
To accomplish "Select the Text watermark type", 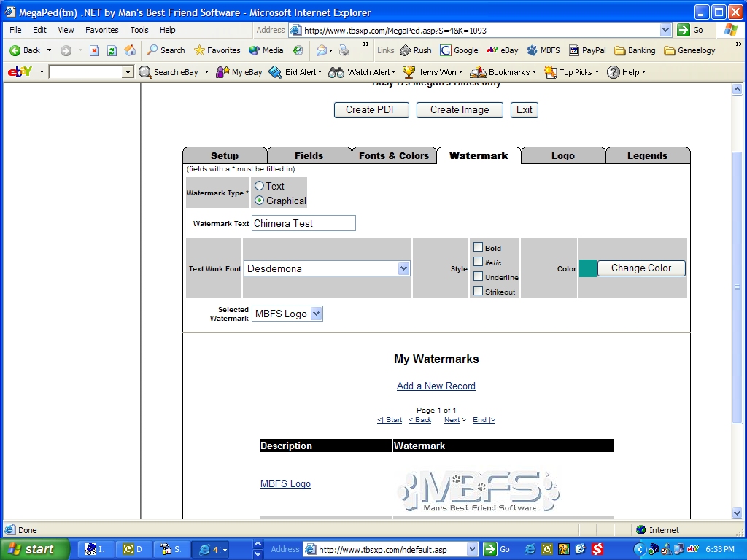I will (259, 186).
